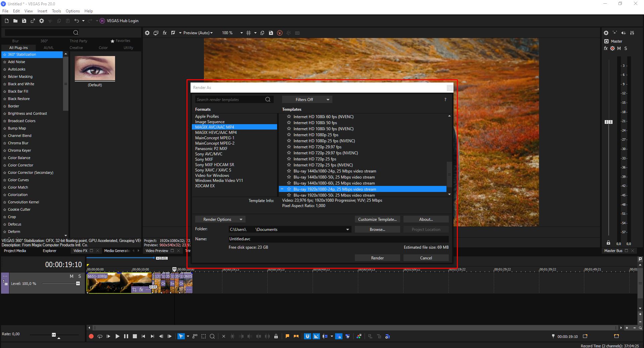Click the search magnifier in render templates
The image size is (644, 348).
point(268,99)
